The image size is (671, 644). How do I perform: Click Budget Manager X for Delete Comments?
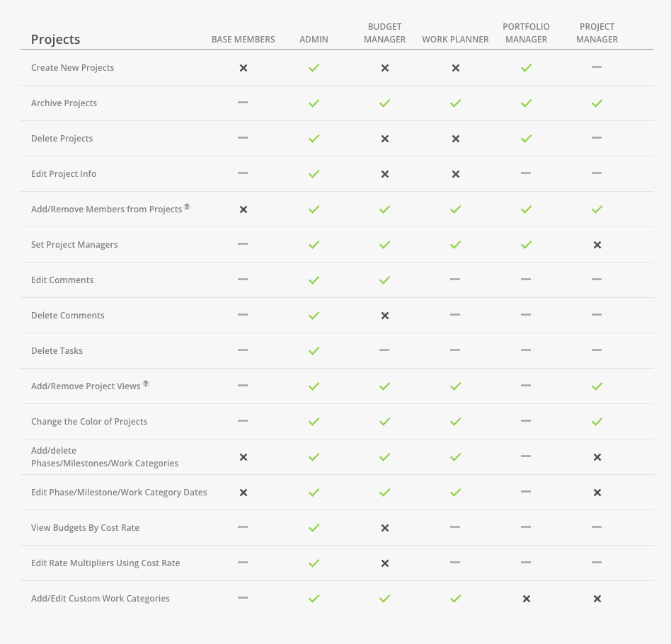tap(385, 316)
